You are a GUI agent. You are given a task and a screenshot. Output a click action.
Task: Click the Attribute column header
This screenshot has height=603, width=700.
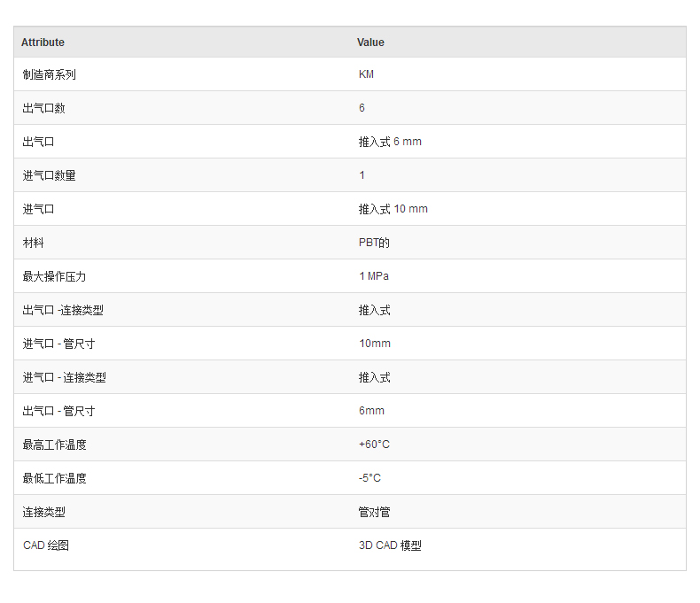click(x=43, y=43)
